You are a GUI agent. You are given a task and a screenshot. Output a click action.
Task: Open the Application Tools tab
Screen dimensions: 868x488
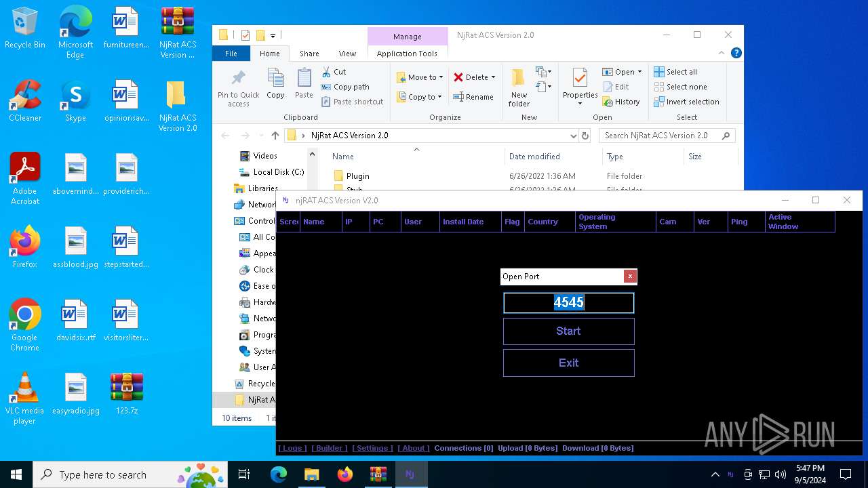[407, 54]
